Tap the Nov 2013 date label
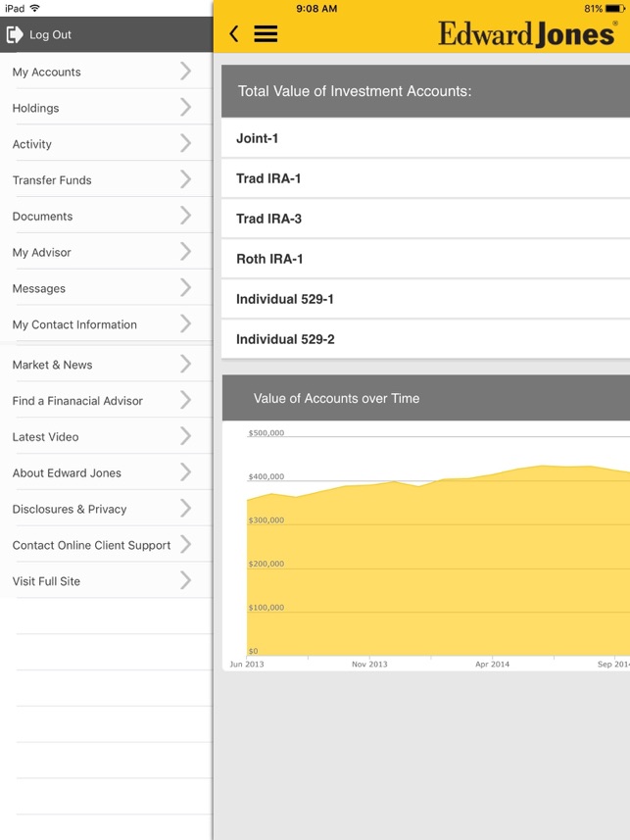Image resolution: width=630 pixels, height=840 pixels. [369, 665]
